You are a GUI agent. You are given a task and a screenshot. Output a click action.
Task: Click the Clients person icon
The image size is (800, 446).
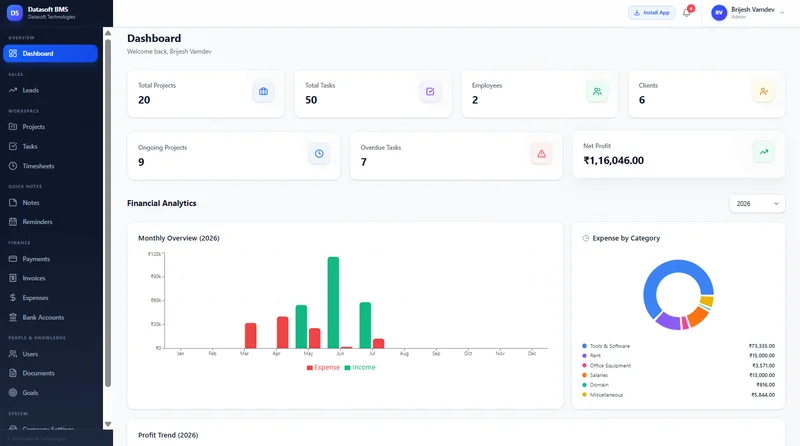[x=764, y=92]
